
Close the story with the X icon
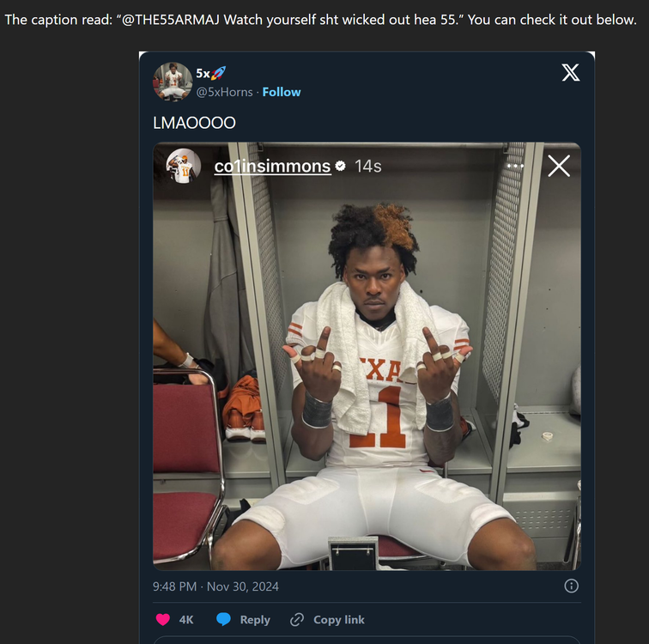(559, 166)
